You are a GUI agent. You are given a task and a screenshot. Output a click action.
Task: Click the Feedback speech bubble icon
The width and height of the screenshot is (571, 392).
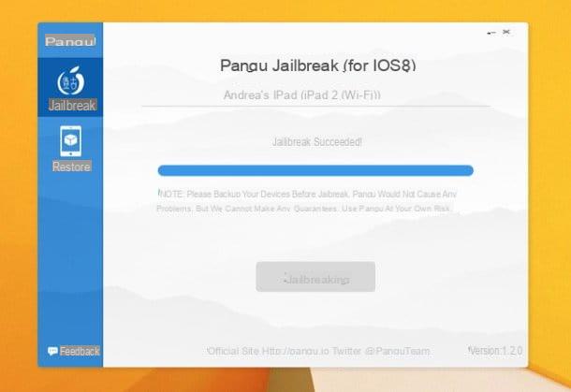[52, 351]
